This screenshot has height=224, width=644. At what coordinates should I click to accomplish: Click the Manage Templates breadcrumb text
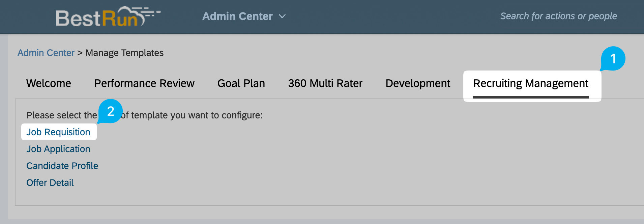(x=124, y=53)
